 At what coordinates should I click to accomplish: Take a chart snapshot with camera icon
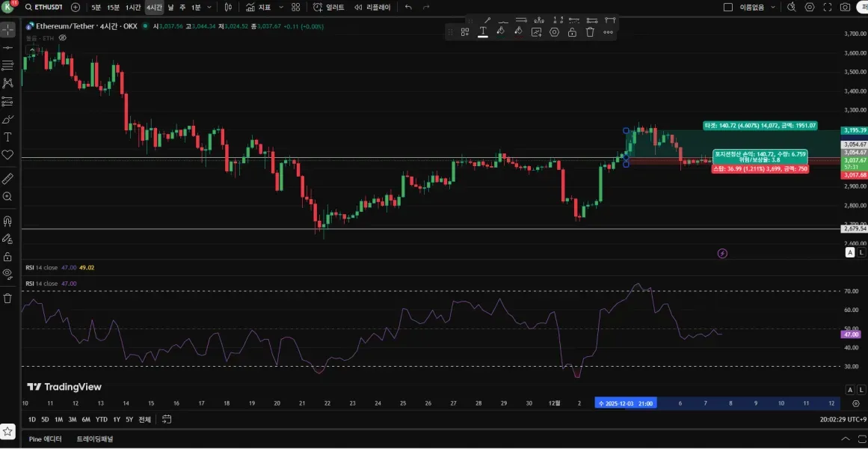tap(845, 7)
